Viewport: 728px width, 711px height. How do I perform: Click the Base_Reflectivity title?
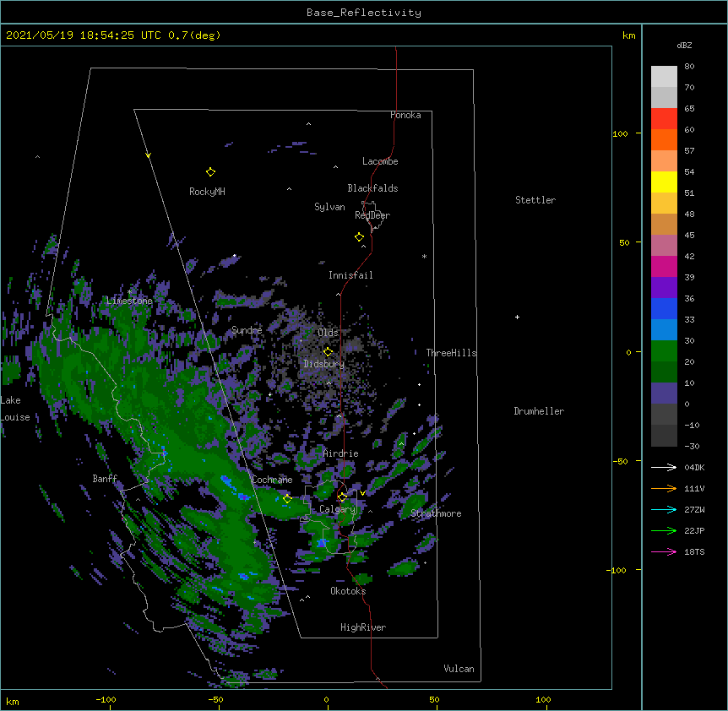coord(364,13)
